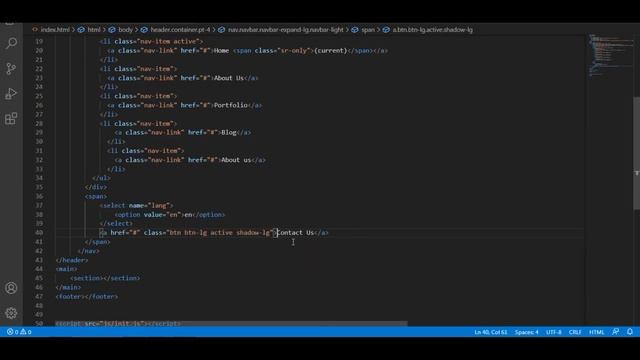Viewport: 640px width, 360px height.
Task: Open notifications bell in status bar
Action: click(630, 332)
